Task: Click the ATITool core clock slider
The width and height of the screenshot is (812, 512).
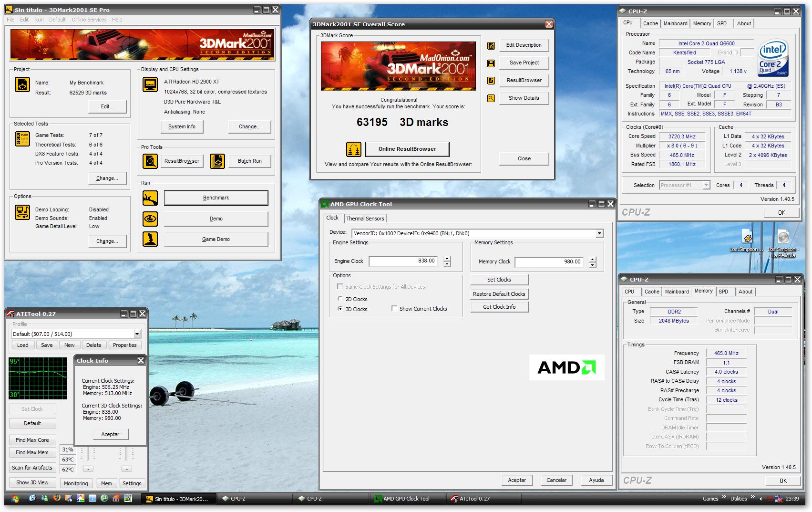Action: pos(88,453)
